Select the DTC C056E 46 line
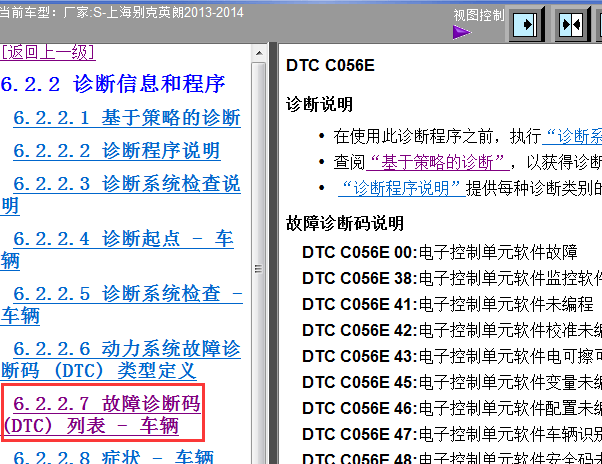 pyautogui.click(x=452, y=408)
